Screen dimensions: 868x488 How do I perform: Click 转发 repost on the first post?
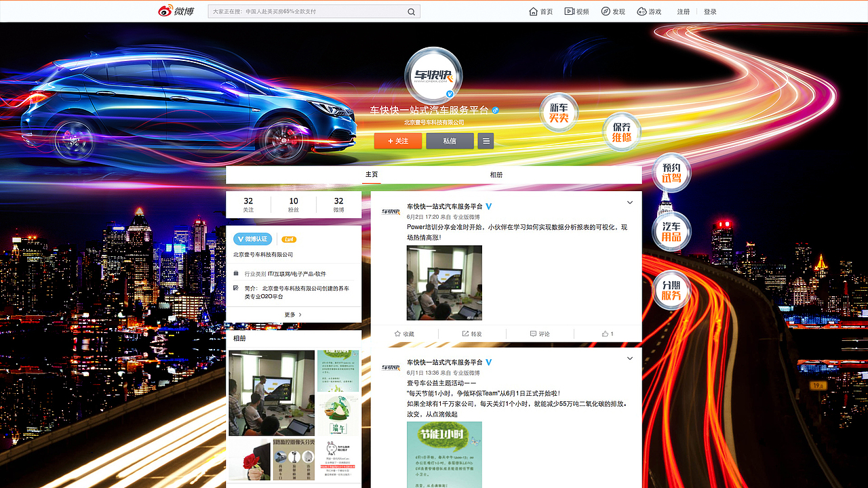pyautogui.click(x=472, y=333)
